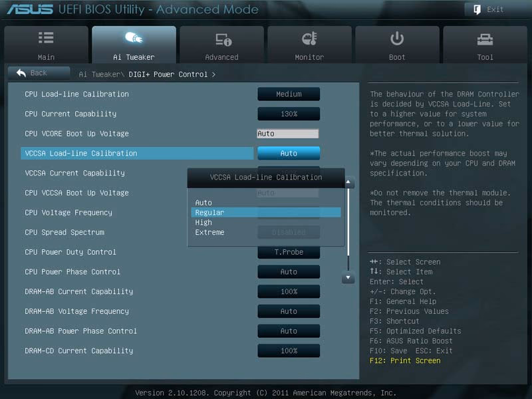Click the Exit button label
Image resolution: width=532 pixels, height=399 pixels.
click(495, 9)
